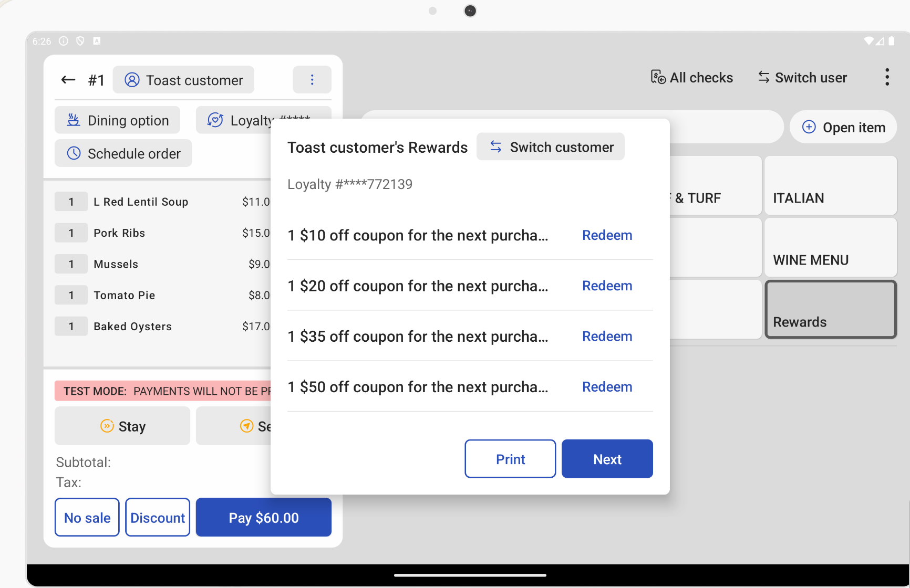
Task: Redeem the $50 off coupon
Action: (x=607, y=387)
